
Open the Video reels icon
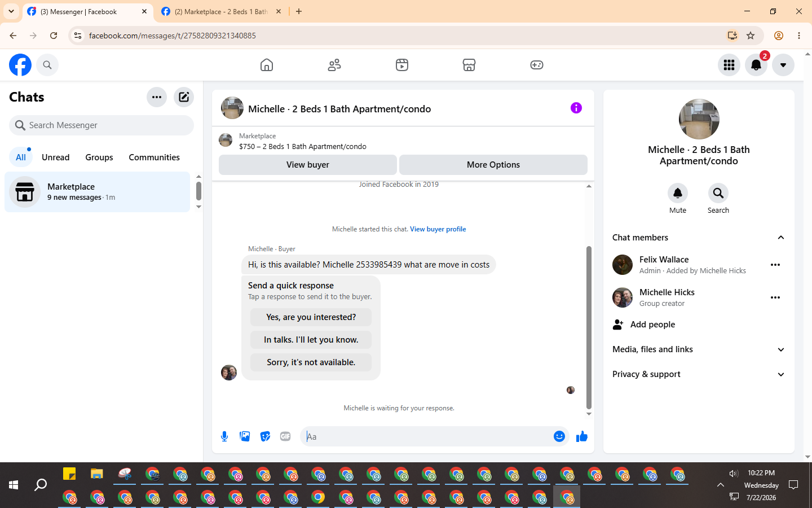[x=402, y=65]
